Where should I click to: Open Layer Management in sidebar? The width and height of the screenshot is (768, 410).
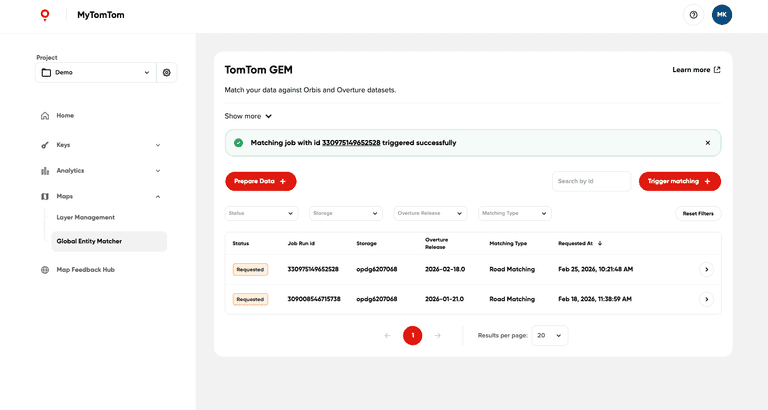(85, 217)
